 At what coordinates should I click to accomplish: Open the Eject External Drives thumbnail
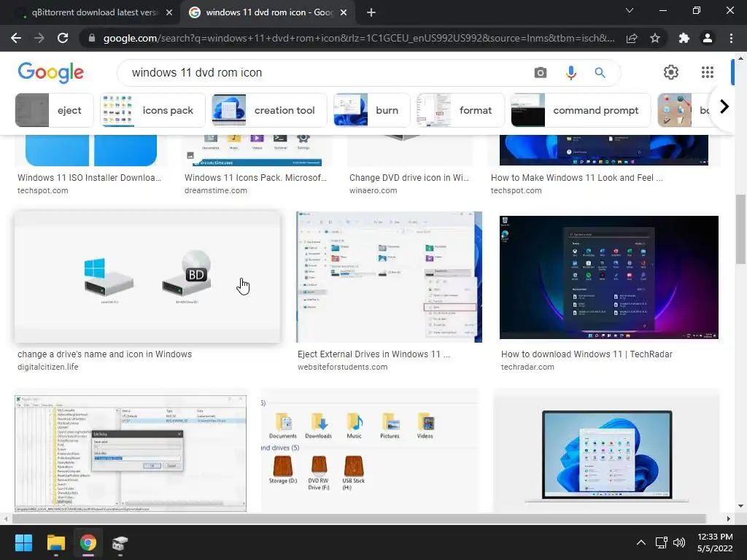pos(389,276)
